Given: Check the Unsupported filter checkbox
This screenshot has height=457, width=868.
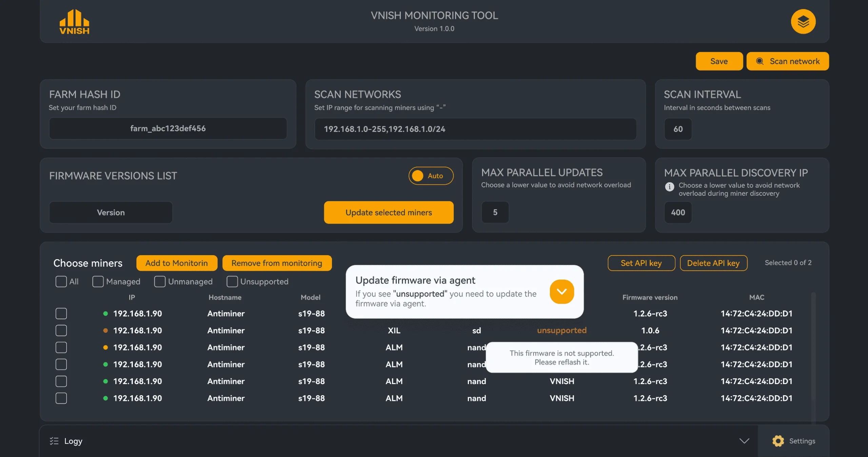Looking at the screenshot, I should [x=232, y=282].
